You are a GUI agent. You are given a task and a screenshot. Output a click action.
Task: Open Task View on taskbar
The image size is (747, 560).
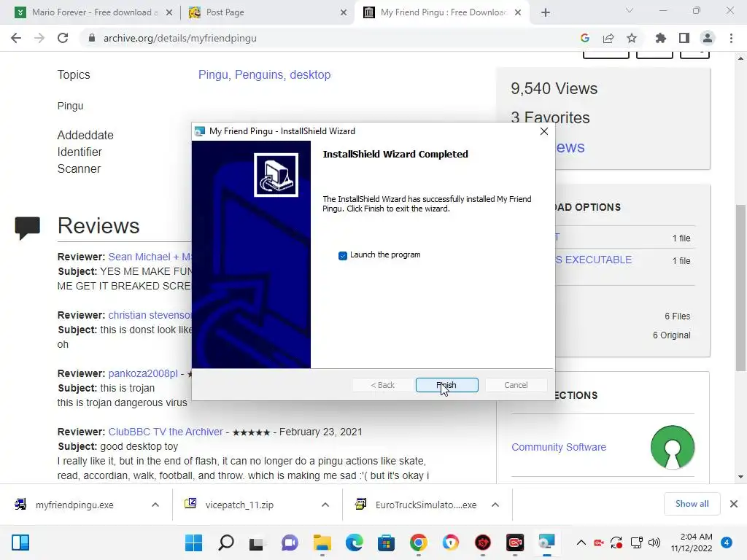[258, 542]
